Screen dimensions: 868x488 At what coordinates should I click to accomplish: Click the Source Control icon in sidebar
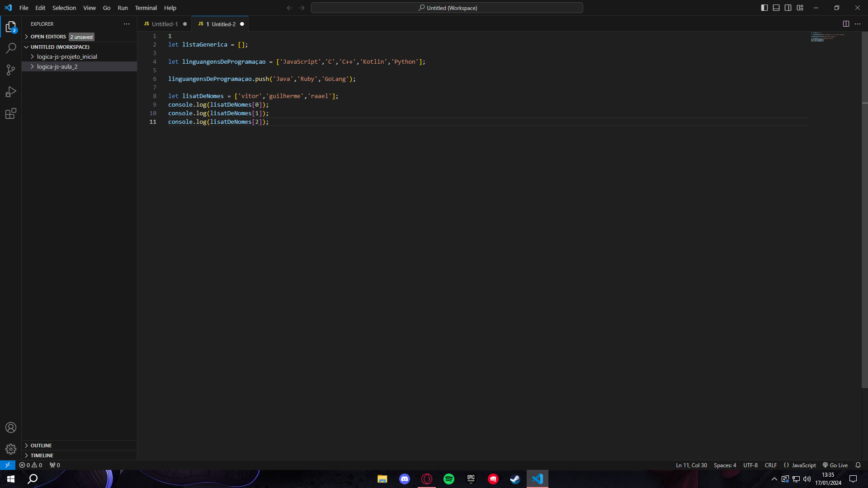pyautogui.click(x=11, y=70)
